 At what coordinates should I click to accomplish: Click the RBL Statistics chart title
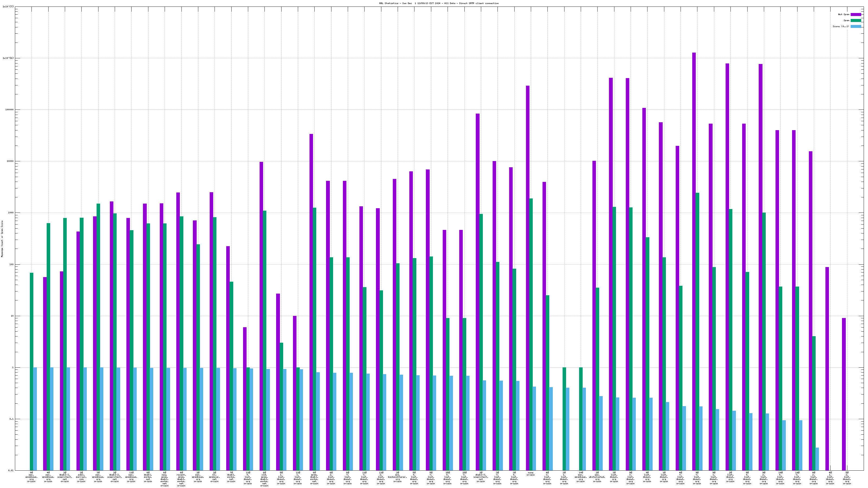pyautogui.click(x=439, y=3)
